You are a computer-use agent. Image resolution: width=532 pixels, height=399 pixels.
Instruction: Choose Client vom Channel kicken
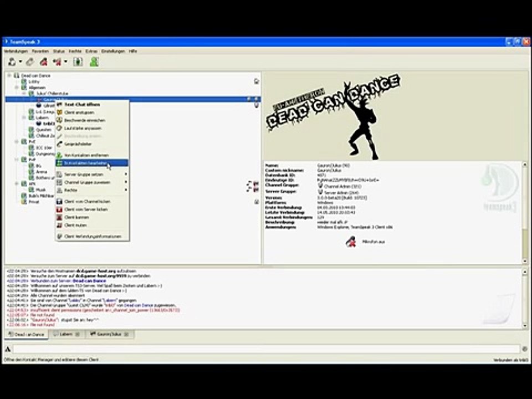92,202
